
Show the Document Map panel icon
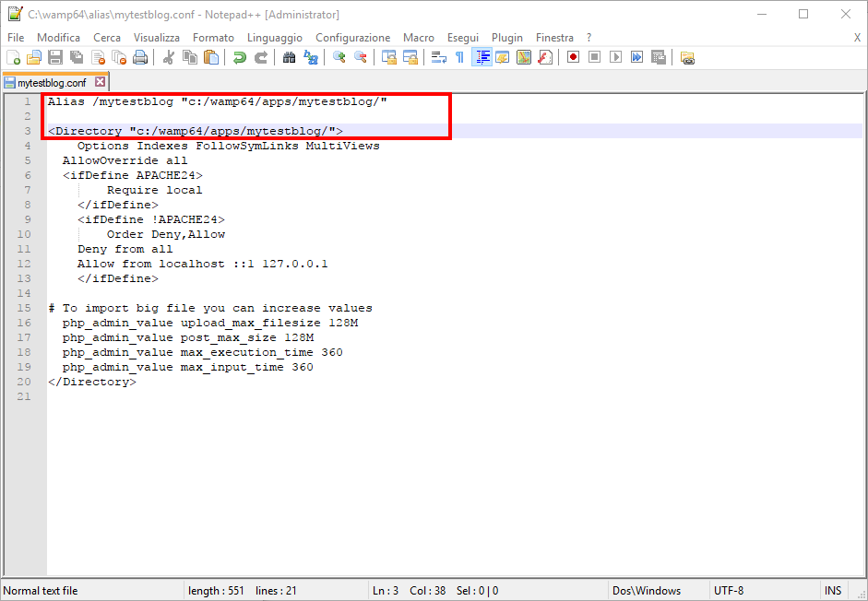pyautogui.click(x=524, y=57)
